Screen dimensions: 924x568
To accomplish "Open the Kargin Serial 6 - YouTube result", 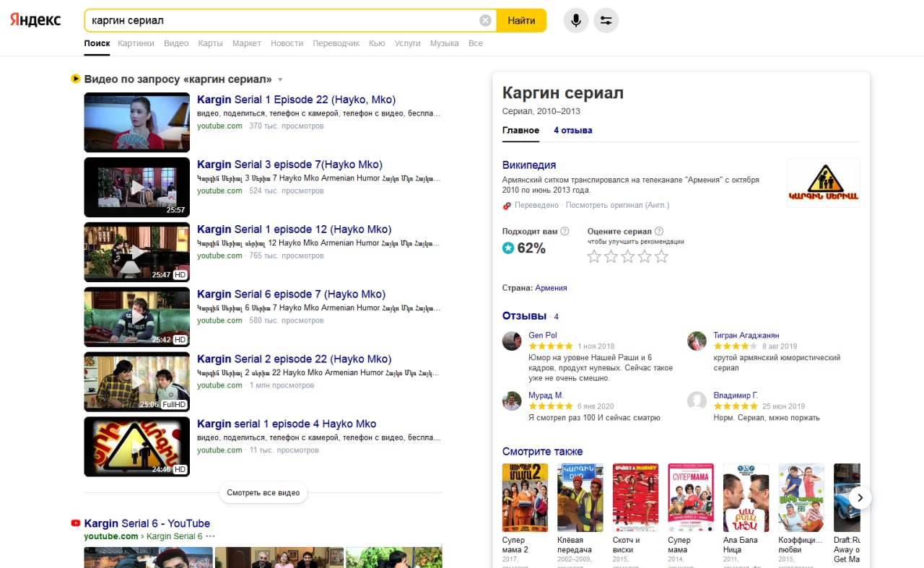I will click(x=147, y=524).
